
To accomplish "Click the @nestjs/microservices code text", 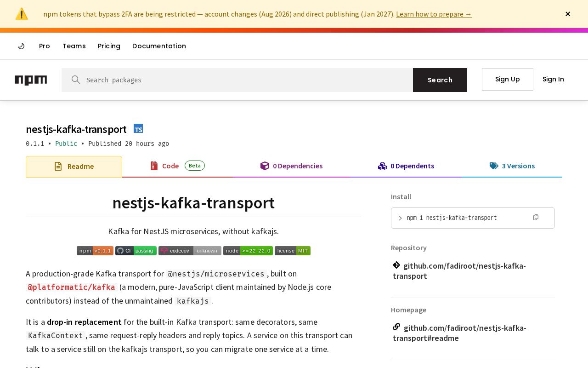I will 216,274.
